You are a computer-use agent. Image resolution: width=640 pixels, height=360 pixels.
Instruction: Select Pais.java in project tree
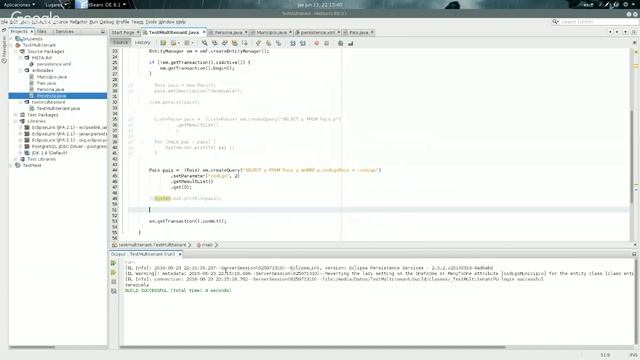point(46,83)
